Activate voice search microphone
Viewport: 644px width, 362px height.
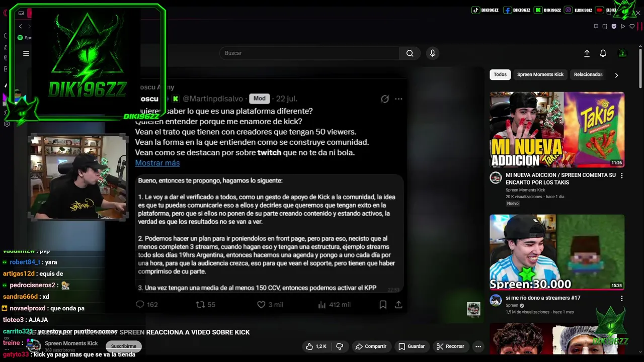pos(432,53)
